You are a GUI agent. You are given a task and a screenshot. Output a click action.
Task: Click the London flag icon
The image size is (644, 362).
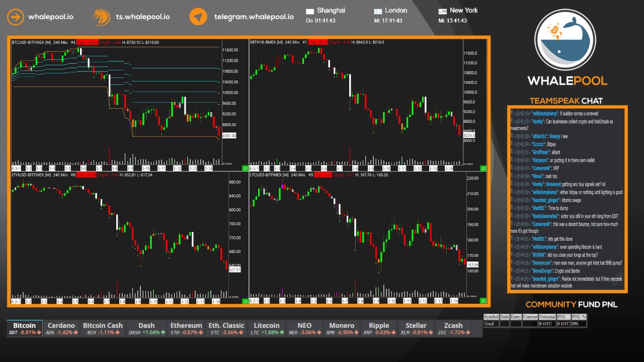[378, 11]
